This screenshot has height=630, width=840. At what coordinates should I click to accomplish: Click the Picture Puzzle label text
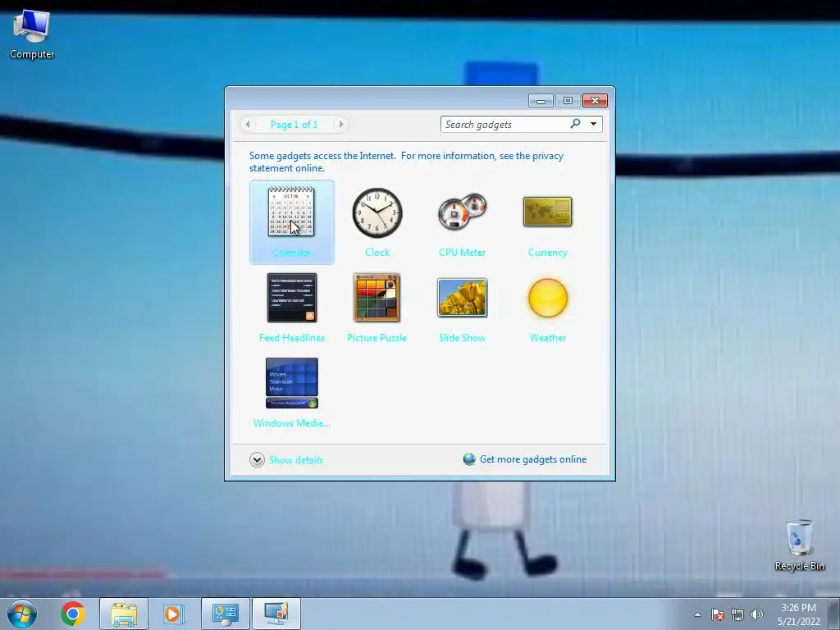coord(377,337)
